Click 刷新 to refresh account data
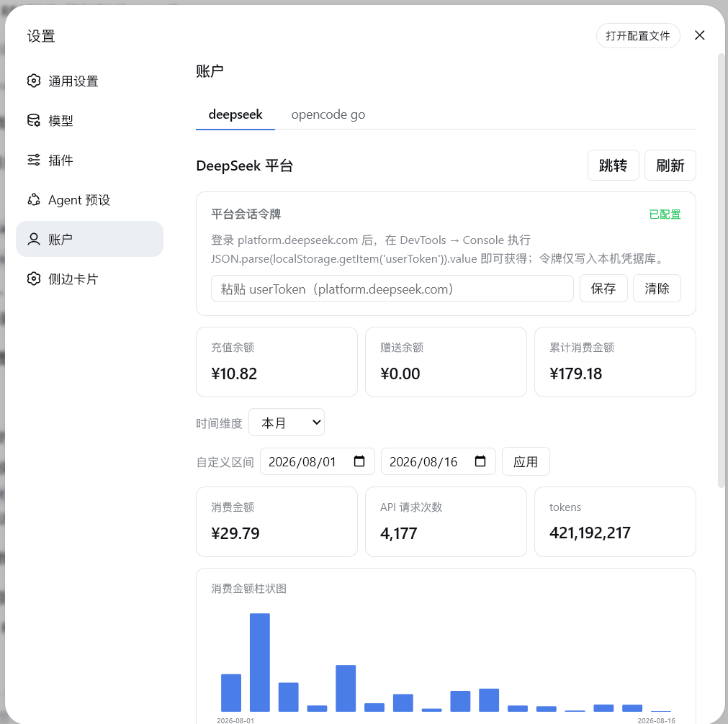The image size is (728, 724). 670,166
